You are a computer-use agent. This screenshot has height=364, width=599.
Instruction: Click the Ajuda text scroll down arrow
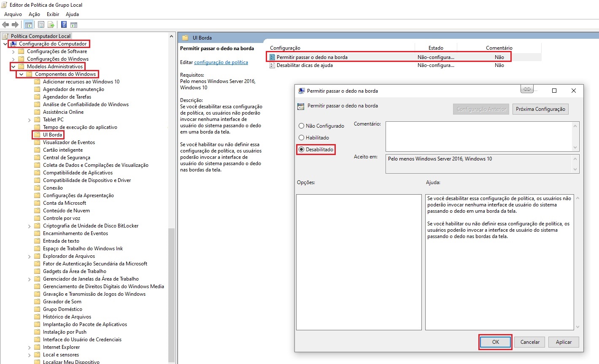(577, 327)
